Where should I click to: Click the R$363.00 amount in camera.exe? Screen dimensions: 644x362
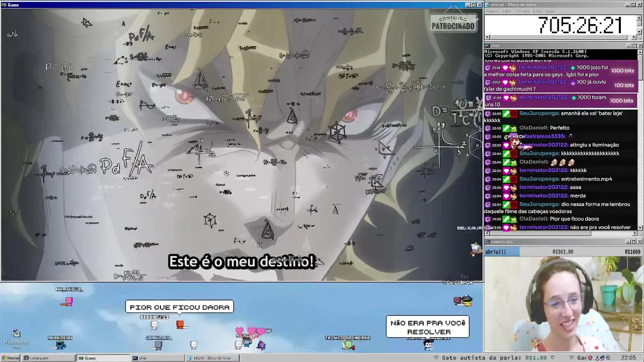[x=563, y=252]
